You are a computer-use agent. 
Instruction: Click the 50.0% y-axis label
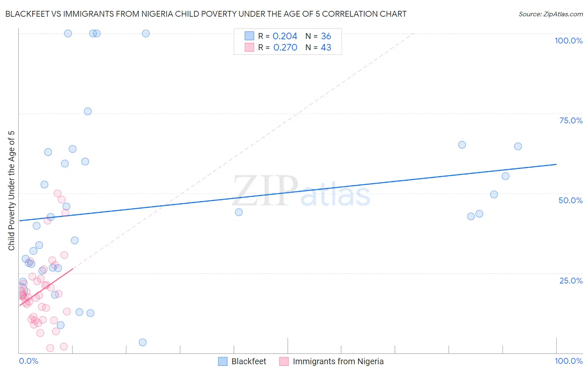coord(570,200)
